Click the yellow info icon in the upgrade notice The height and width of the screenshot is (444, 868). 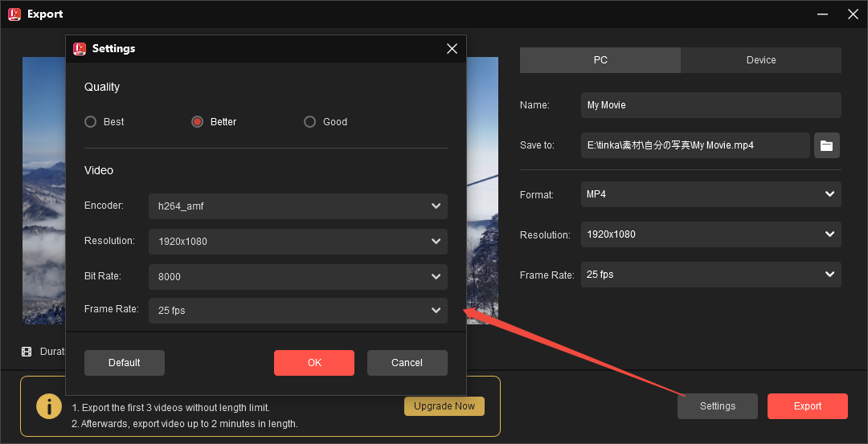point(49,407)
